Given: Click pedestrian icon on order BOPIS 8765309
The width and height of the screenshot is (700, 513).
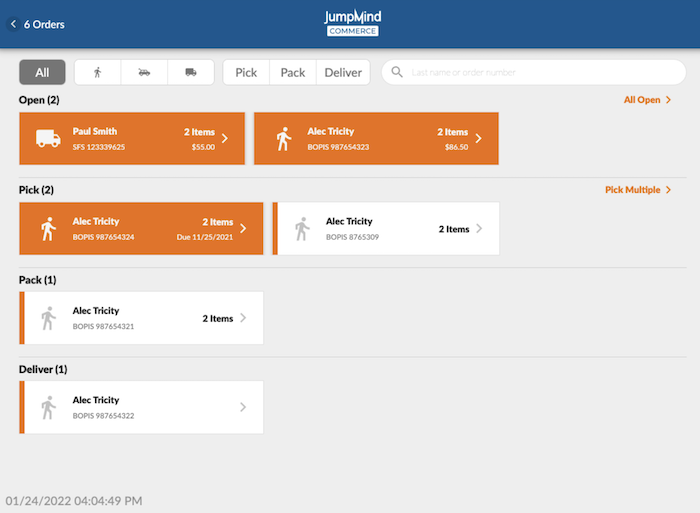Looking at the screenshot, I should tap(302, 229).
